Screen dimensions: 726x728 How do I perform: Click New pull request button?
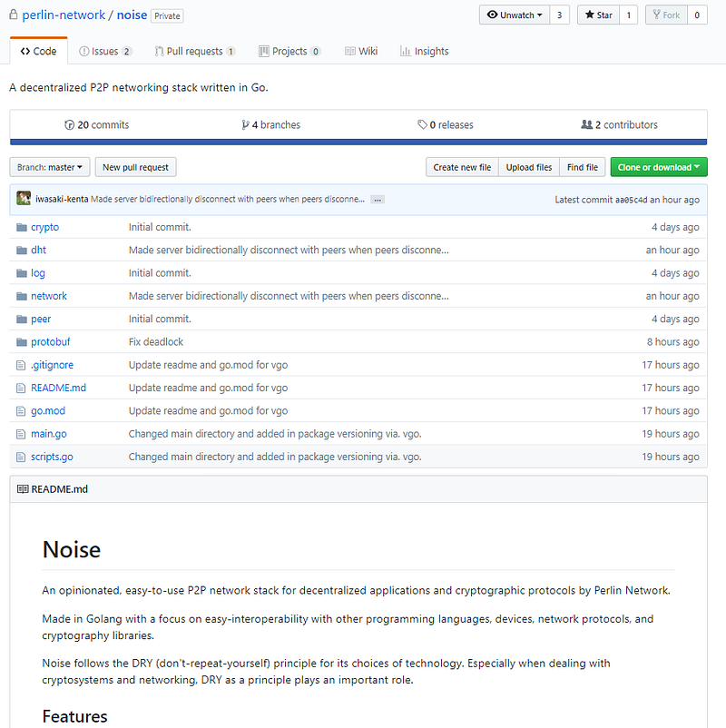coord(135,167)
